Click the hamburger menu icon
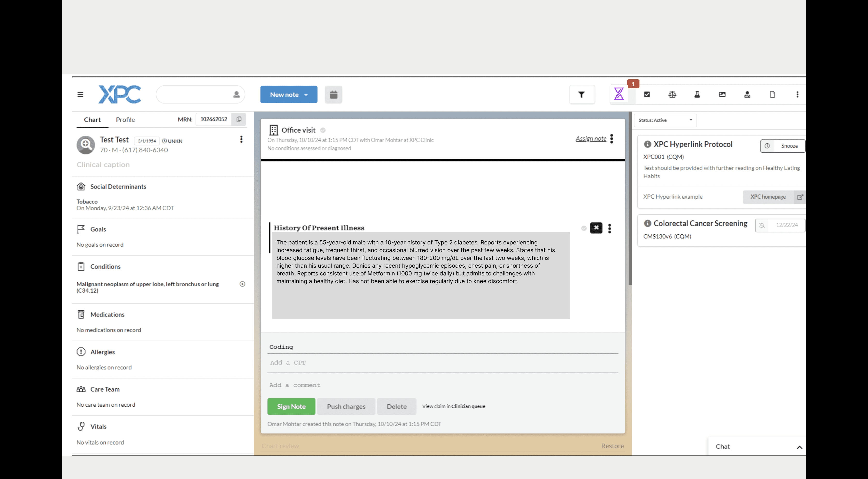Viewport: 868px width, 479px height. coord(80,94)
